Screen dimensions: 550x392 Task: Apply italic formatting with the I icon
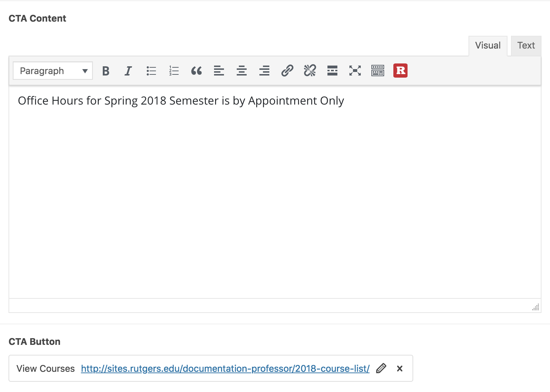128,71
